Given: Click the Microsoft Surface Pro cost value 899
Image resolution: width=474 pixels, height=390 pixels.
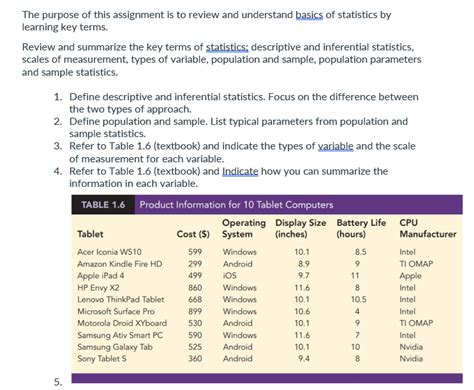Looking at the screenshot, I should 195,311.
